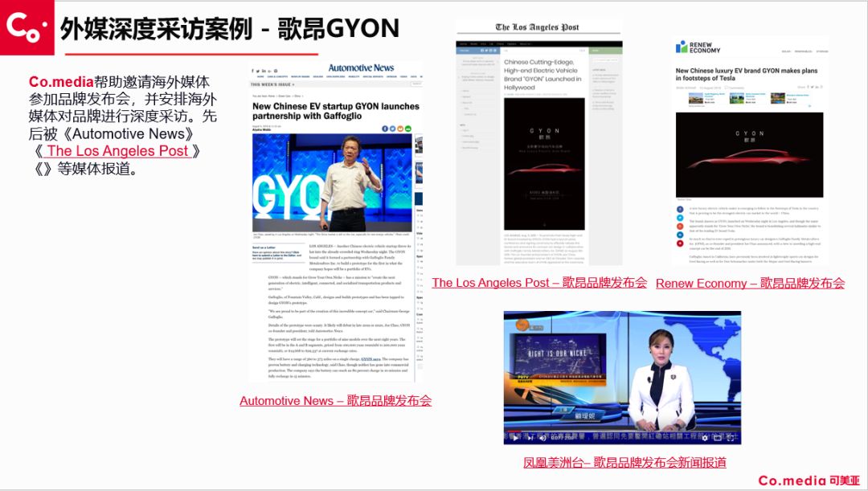The width and height of the screenshot is (868, 491).
Task: Click the Co.media 可美亚 footer logo
Action: (x=809, y=480)
